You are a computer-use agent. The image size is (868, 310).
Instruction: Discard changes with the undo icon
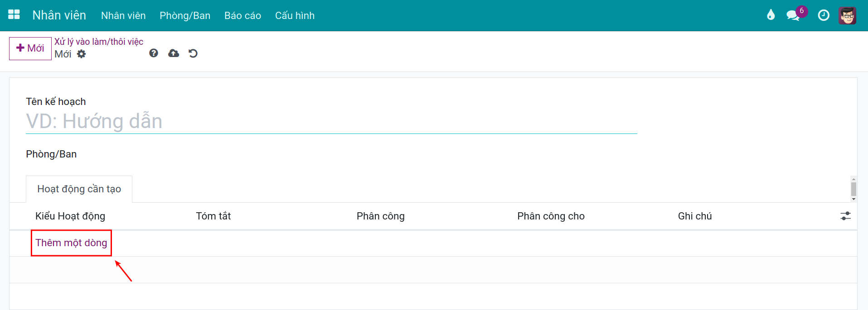click(x=193, y=53)
